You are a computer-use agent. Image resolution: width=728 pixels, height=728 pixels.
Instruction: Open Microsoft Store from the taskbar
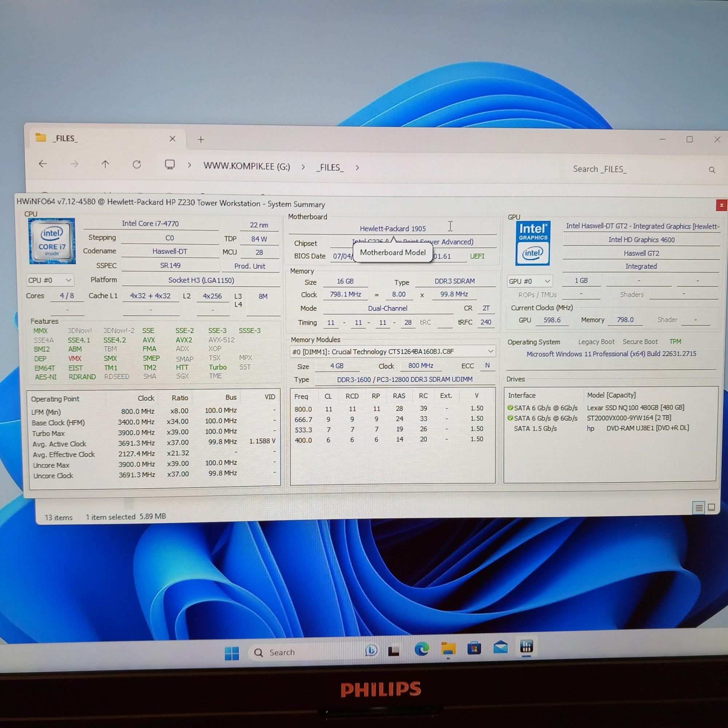[x=474, y=648]
